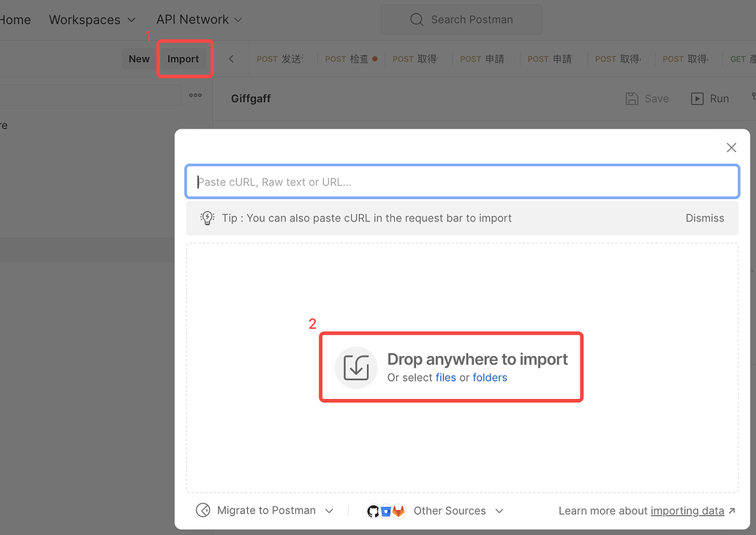This screenshot has width=756, height=535.
Task: Switch to the POST 检查 tab
Action: [x=351, y=58]
